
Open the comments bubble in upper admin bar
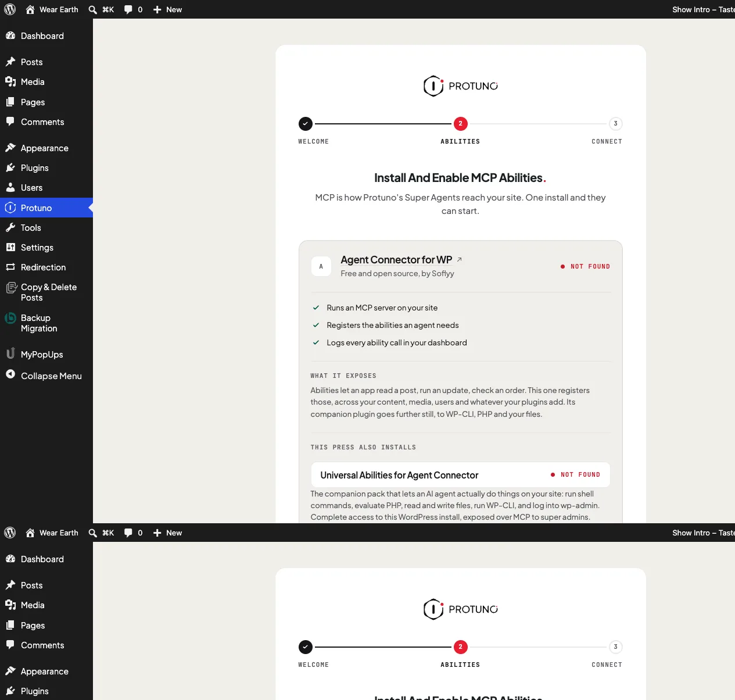point(128,9)
